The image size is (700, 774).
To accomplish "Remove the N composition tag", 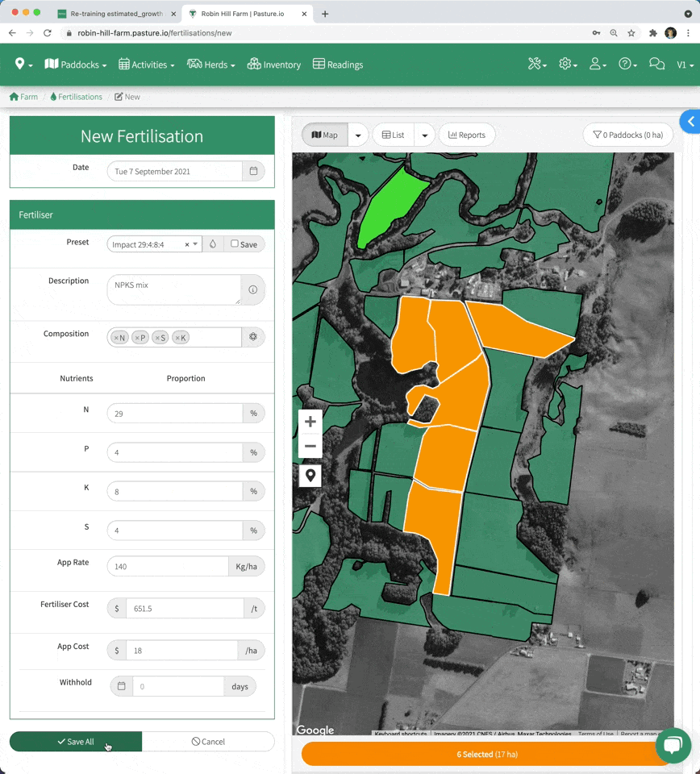I will click(x=116, y=338).
